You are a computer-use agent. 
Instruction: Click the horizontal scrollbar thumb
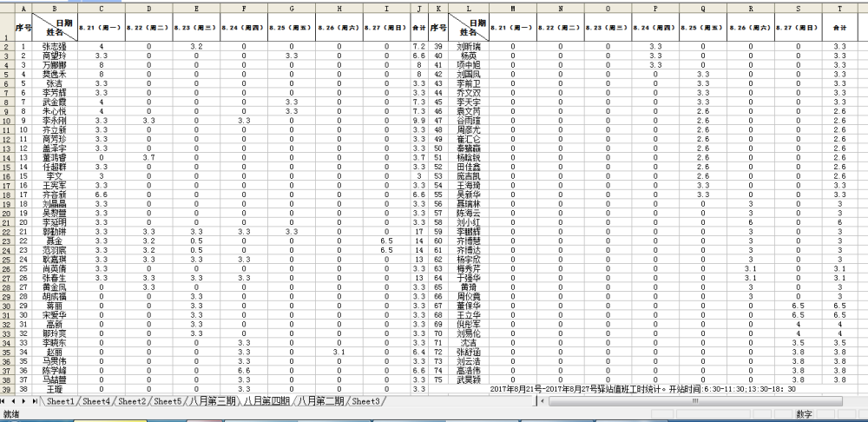pos(695,401)
